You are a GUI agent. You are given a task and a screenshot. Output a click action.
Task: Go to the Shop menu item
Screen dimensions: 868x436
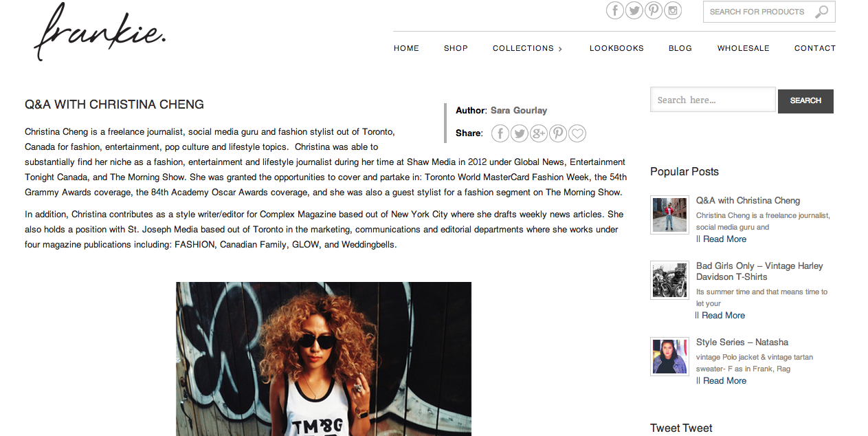click(456, 48)
